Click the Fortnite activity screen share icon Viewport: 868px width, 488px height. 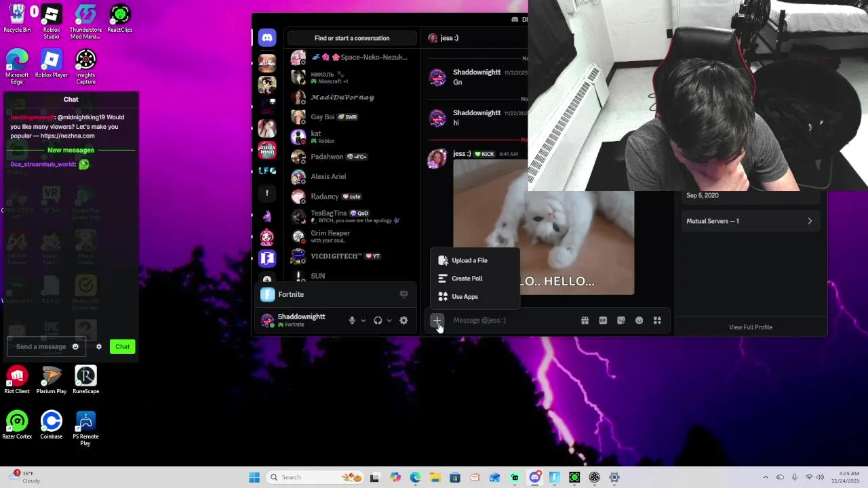(x=403, y=294)
